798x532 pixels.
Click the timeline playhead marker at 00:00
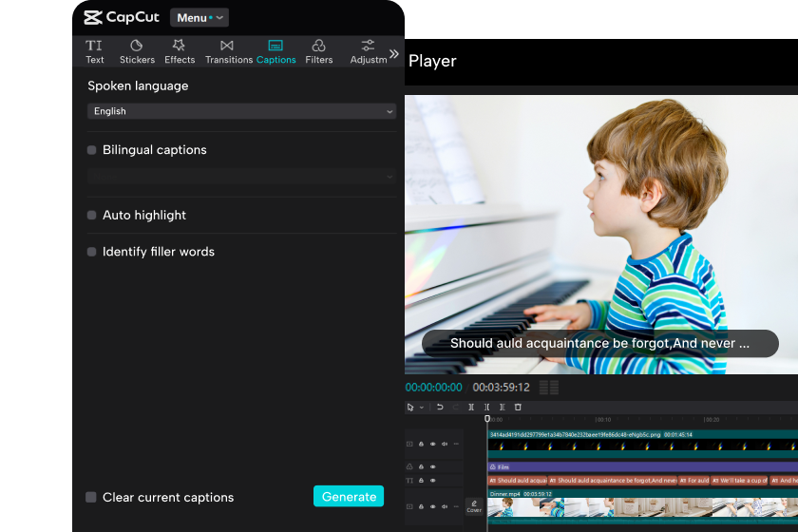pos(487,418)
